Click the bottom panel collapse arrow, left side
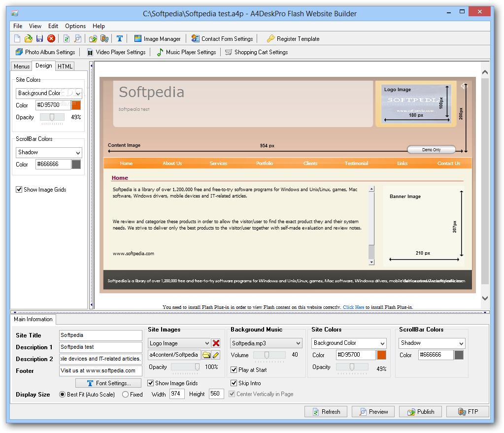Viewport: 504px width, 433px height. (15, 312)
